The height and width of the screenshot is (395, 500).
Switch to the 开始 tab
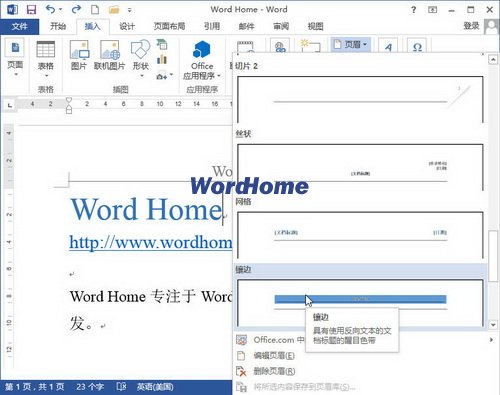(x=58, y=26)
